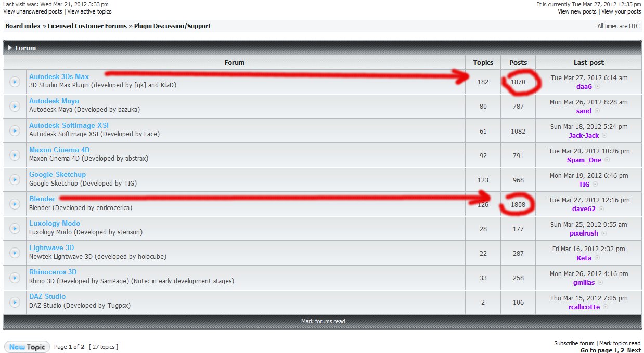Open the Maxon Cinema 4D forum
644x353 pixels.
tap(59, 150)
